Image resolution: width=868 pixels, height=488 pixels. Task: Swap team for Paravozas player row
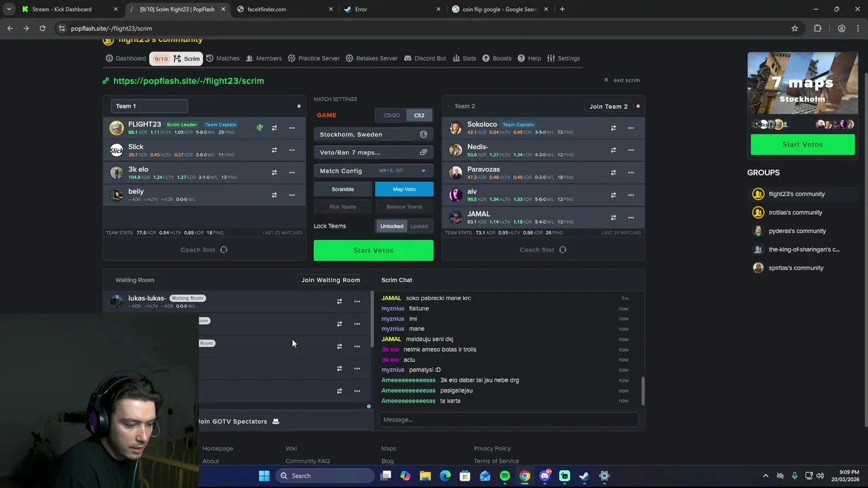pos(613,173)
